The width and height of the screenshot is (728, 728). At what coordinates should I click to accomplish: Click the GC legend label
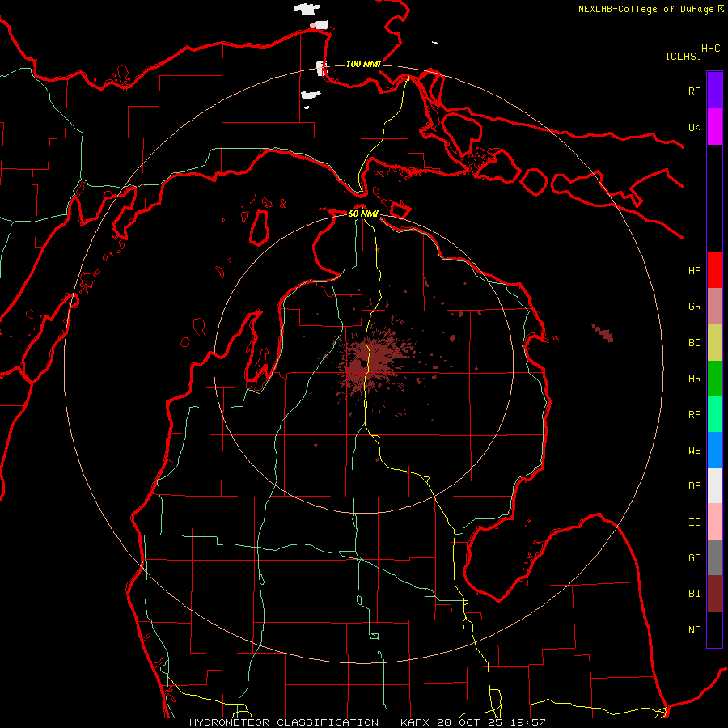695,558
